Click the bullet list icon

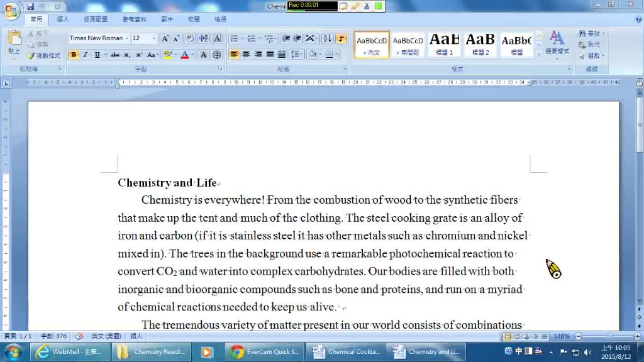tap(235, 38)
